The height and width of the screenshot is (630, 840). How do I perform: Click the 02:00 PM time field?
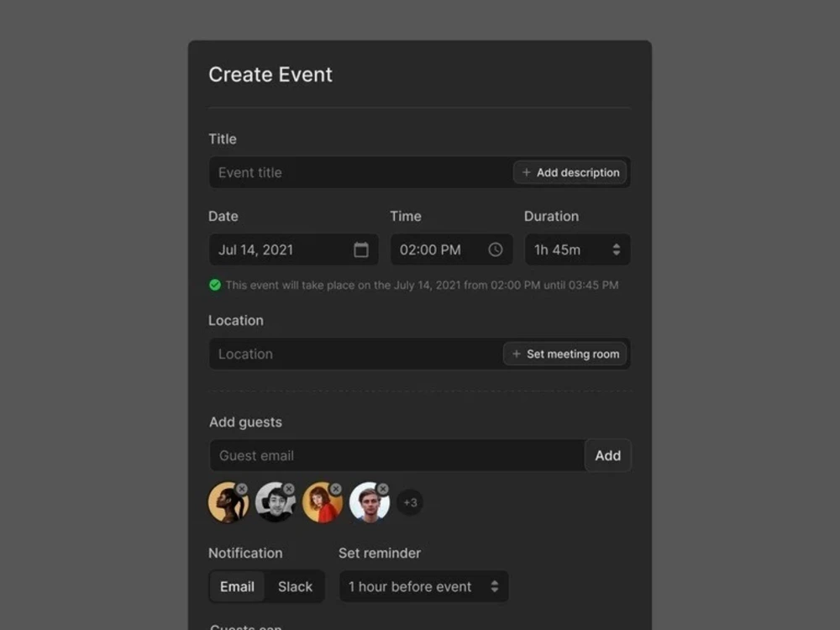[x=452, y=249]
